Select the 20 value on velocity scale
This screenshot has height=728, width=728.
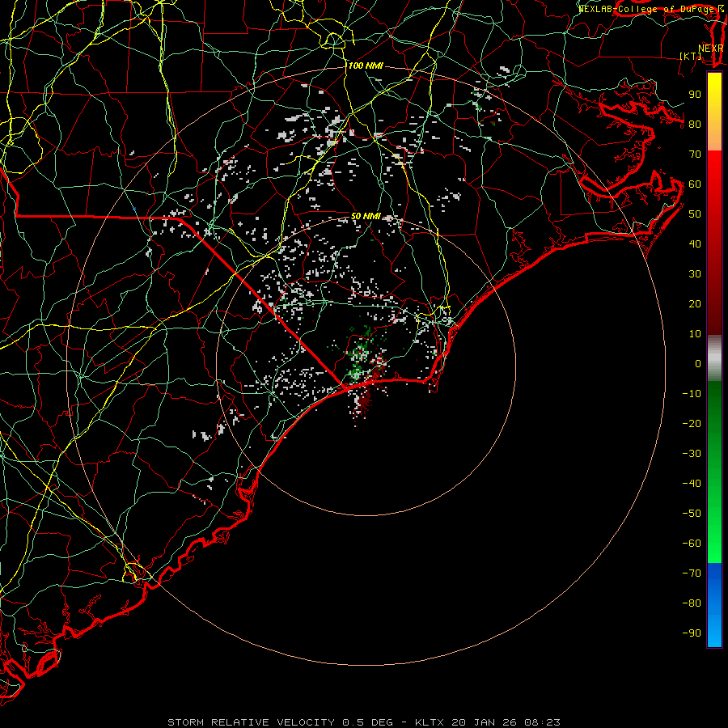point(695,304)
